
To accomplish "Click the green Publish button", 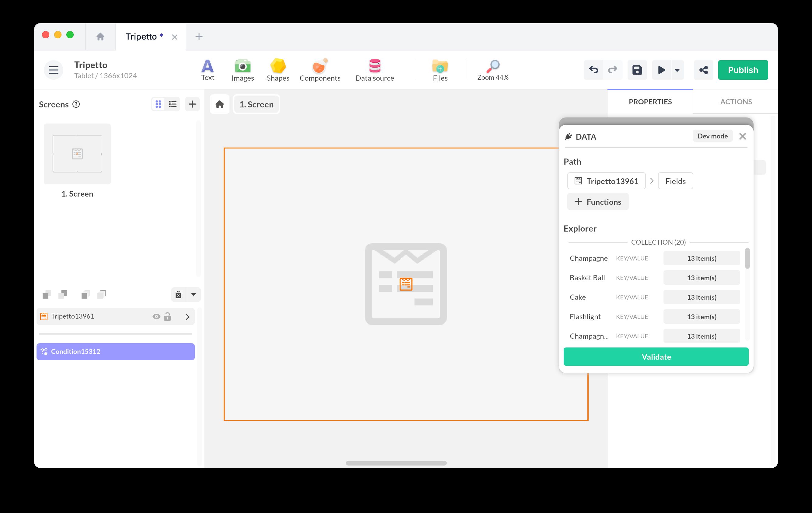I will point(743,70).
